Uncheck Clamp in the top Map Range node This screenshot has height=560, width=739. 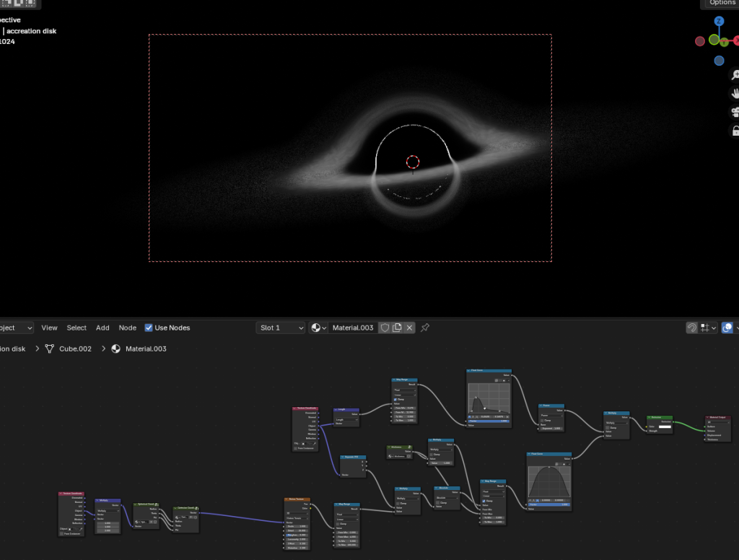(395, 399)
